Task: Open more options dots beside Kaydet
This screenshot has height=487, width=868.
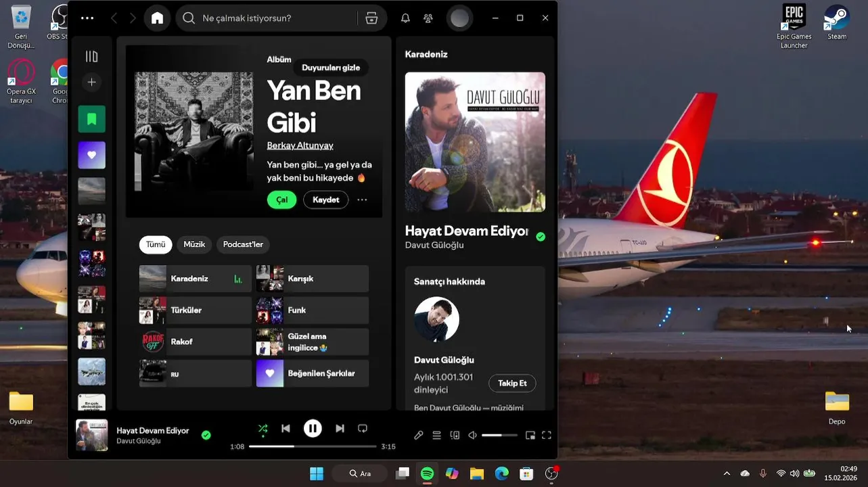Action: pyautogui.click(x=362, y=200)
